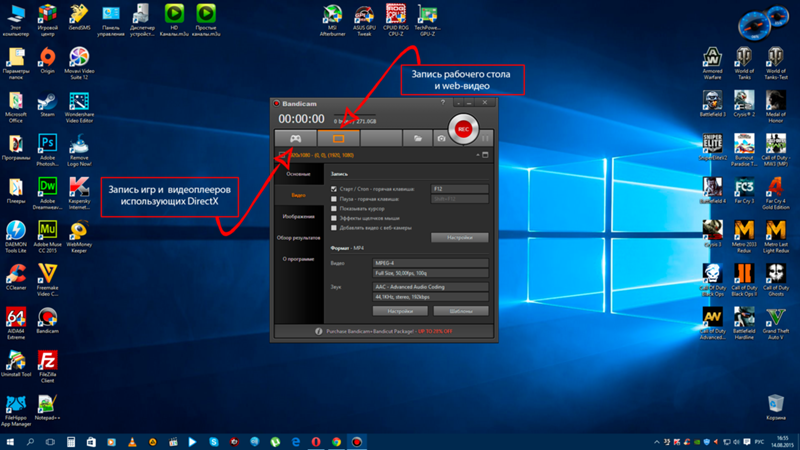Open the Purchase Bandicam+Bandicut Package link
800x450 pixels.
point(389,331)
